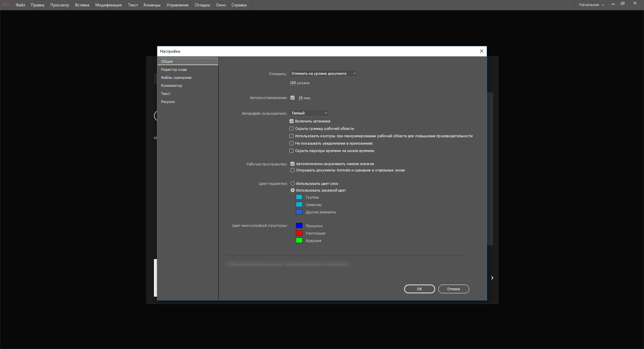This screenshot has height=349, width=644.
Task: Open the Управление menu
Action: coord(177,5)
